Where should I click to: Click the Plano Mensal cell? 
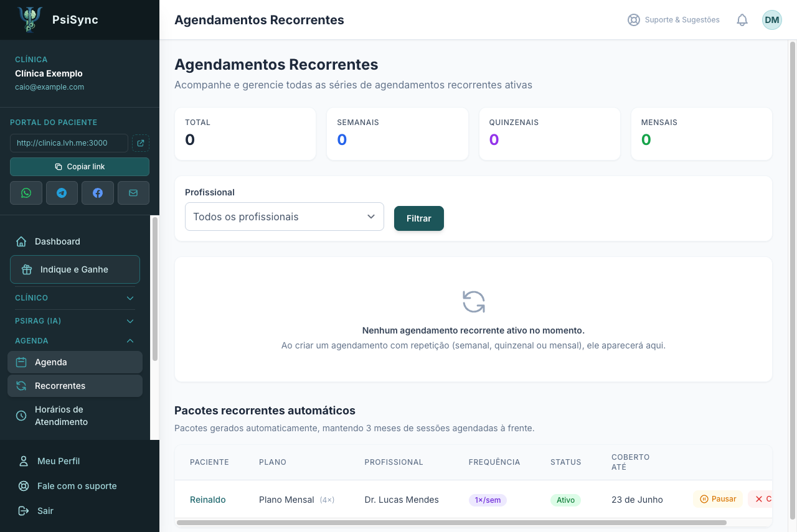[296, 500]
